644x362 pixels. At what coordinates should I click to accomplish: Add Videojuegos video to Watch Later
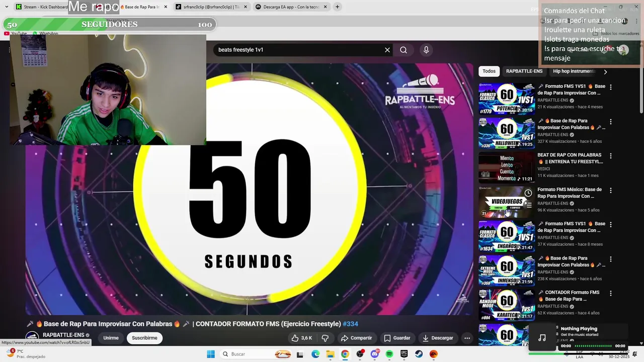click(528, 193)
